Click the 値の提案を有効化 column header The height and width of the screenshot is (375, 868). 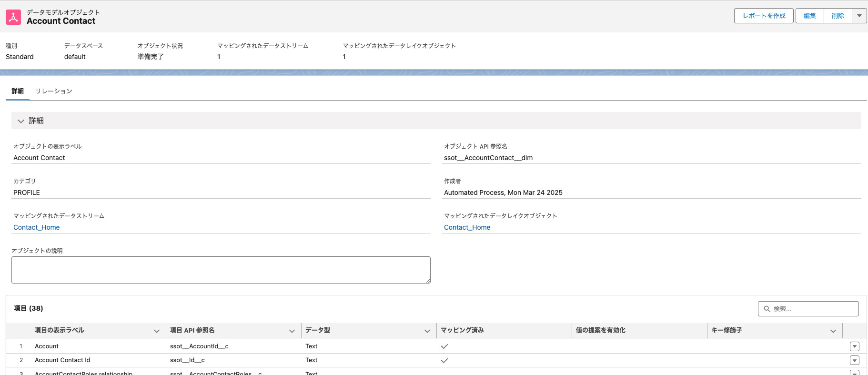click(600, 330)
